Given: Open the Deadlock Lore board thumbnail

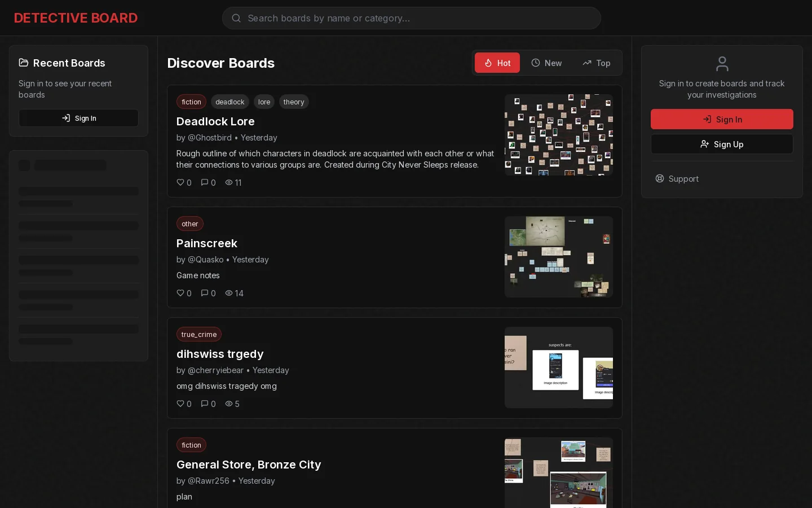Looking at the screenshot, I should (559, 135).
